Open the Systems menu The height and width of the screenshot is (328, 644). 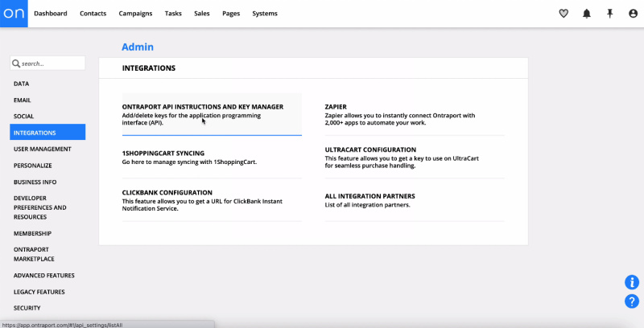coord(265,14)
